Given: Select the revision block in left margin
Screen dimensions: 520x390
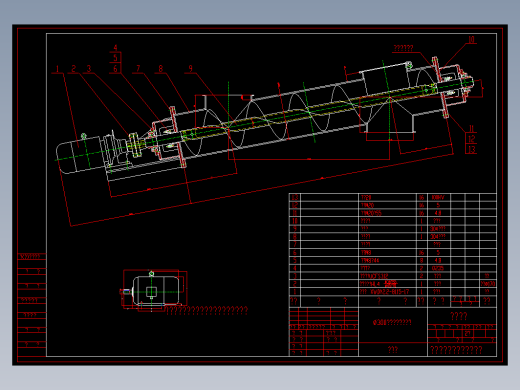Looking at the screenshot, I should tap(32, 305).
